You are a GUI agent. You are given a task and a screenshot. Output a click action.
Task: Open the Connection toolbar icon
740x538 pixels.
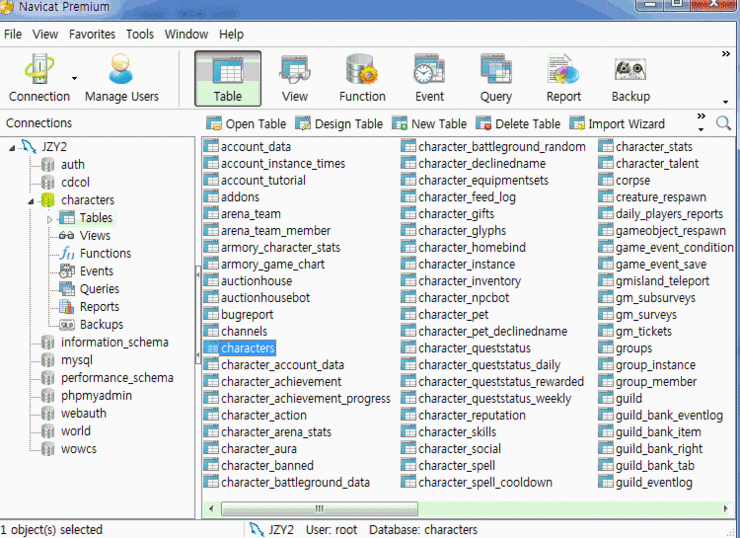pos(39,78)
